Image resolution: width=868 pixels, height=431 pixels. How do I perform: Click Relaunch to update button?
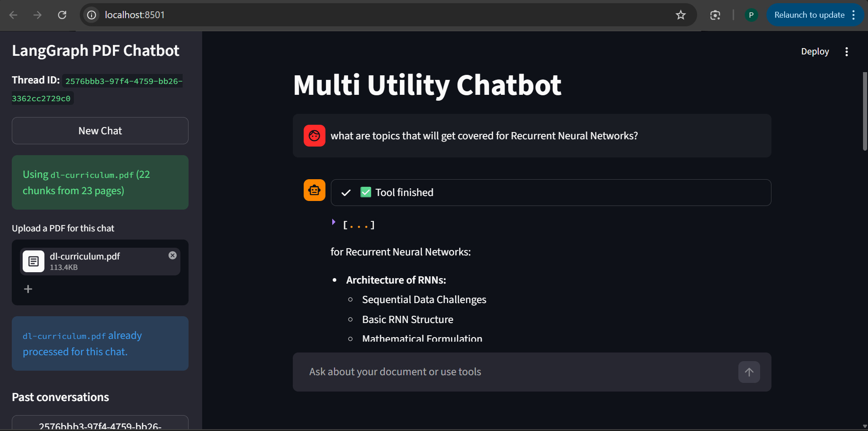[x=809, y=15]
